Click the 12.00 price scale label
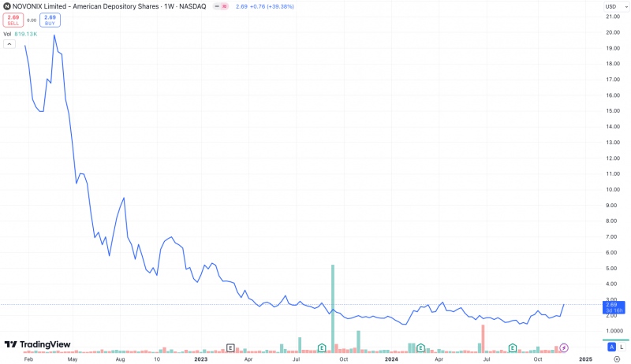This screenshot has width=631, height=364. [613, 158]
